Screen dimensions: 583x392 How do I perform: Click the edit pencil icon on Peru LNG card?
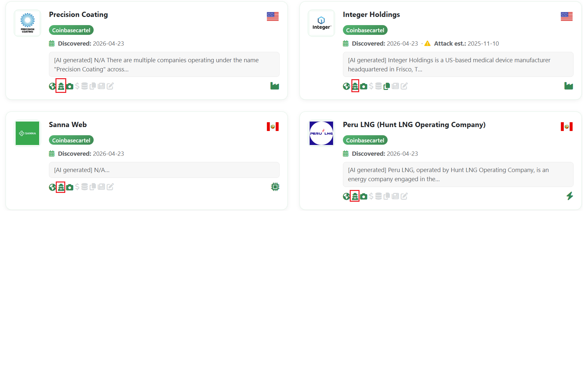(x=404, y=196)
